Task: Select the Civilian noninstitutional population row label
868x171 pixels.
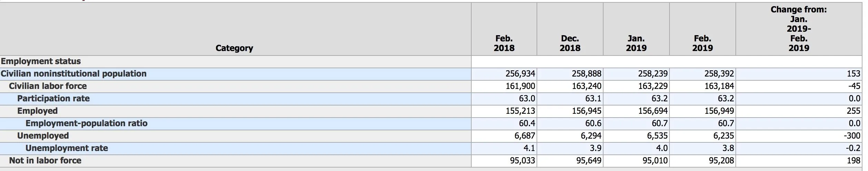Action: 74,74
